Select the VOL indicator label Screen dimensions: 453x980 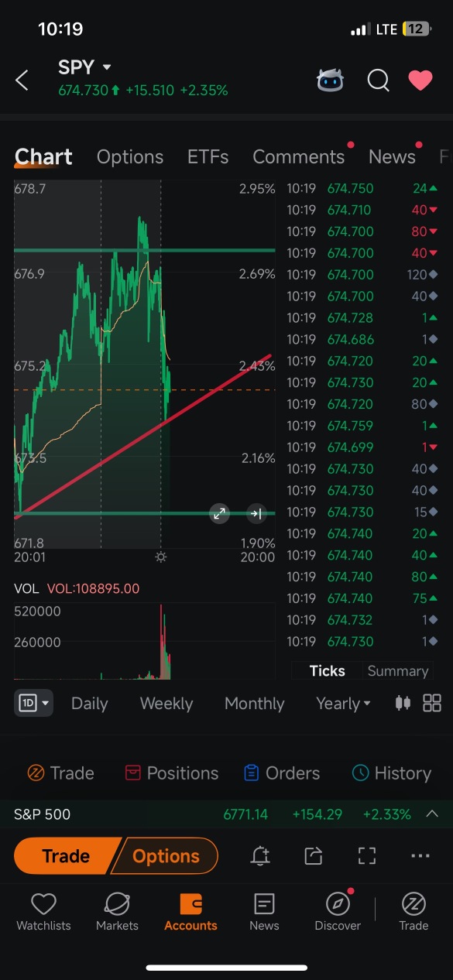coord(26,588)
